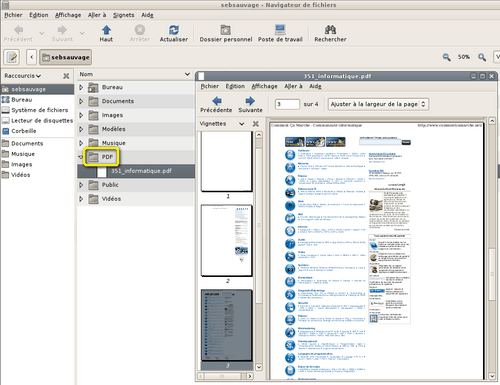
Task: Refresh the folder with Actualiser
Action: click(x=174, y=33)
